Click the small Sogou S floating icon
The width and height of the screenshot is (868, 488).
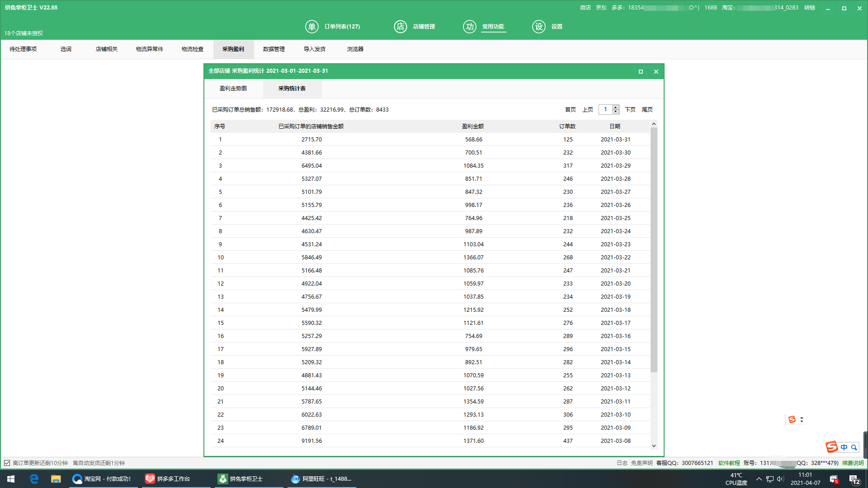coord(792,419)
